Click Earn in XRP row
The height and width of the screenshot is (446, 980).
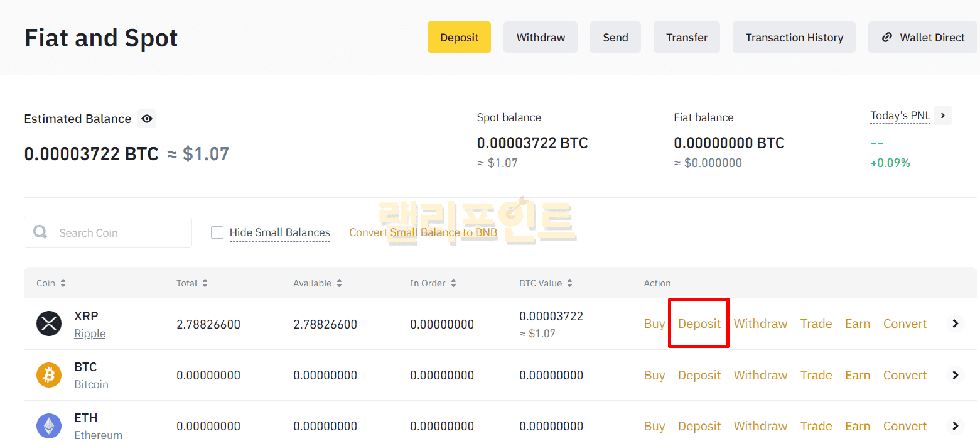click(858, 324)
